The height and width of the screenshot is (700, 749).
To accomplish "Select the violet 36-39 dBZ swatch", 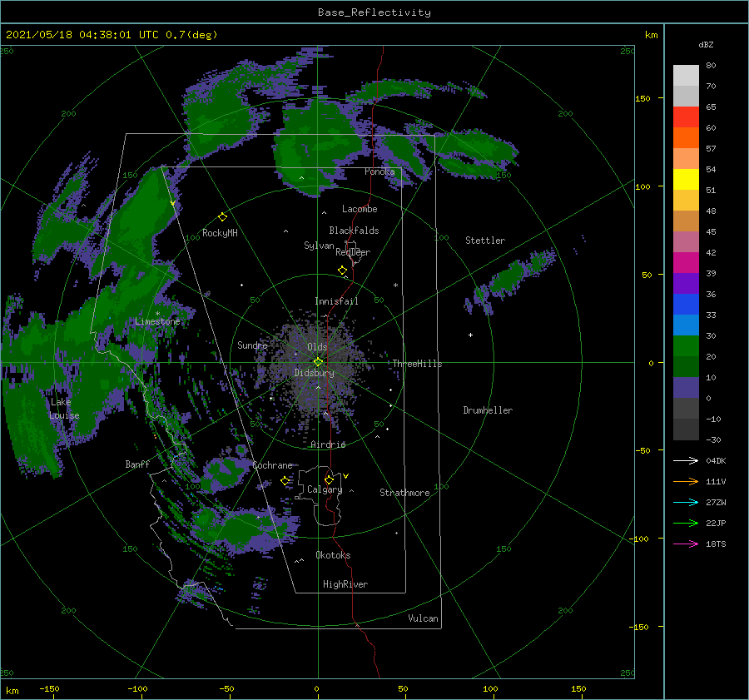I will click(x=686, y=284).
